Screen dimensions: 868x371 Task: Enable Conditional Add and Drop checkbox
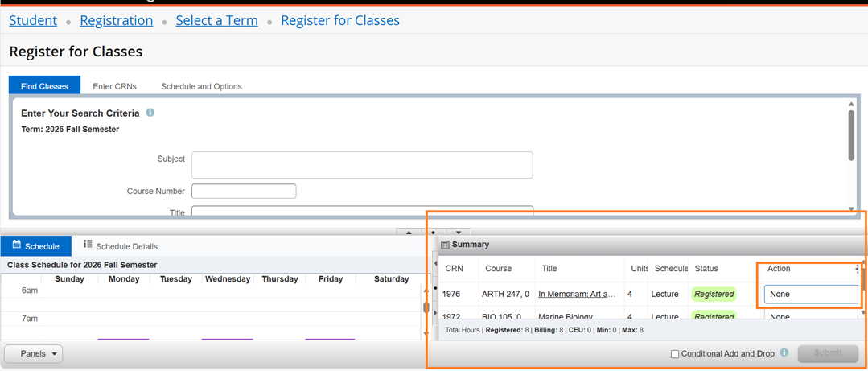(674, 354)
